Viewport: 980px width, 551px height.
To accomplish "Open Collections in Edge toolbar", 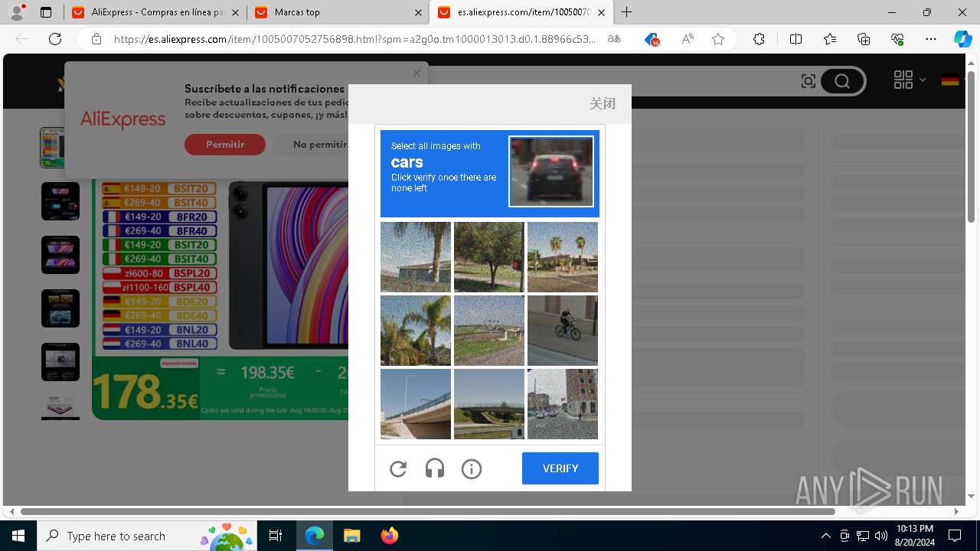I will tap(864, 39).
